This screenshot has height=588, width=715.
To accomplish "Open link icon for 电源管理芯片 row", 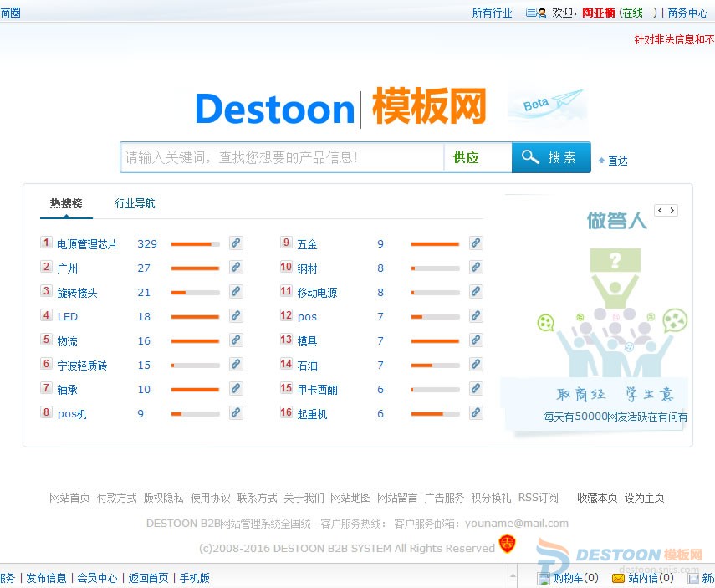I will (236, 243).
